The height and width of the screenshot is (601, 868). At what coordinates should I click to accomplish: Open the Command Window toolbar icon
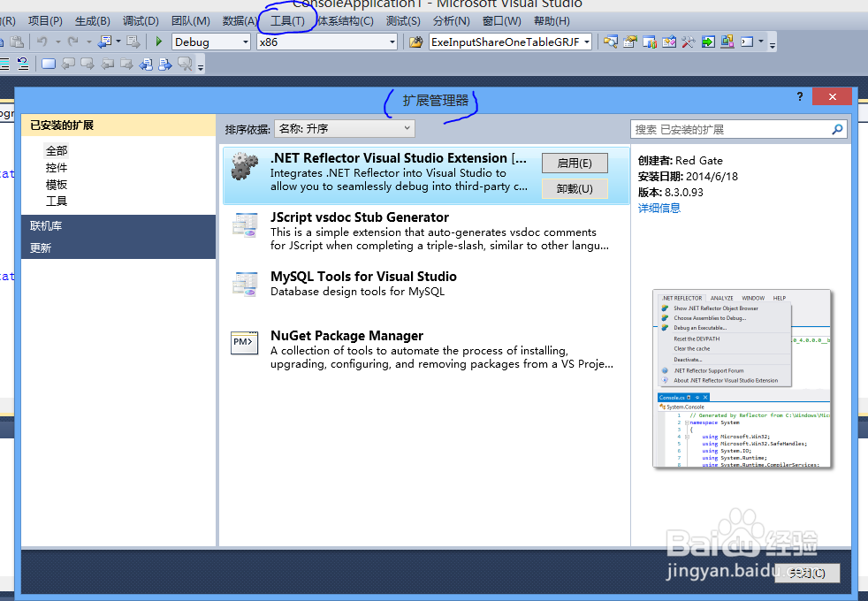point(747,42)
